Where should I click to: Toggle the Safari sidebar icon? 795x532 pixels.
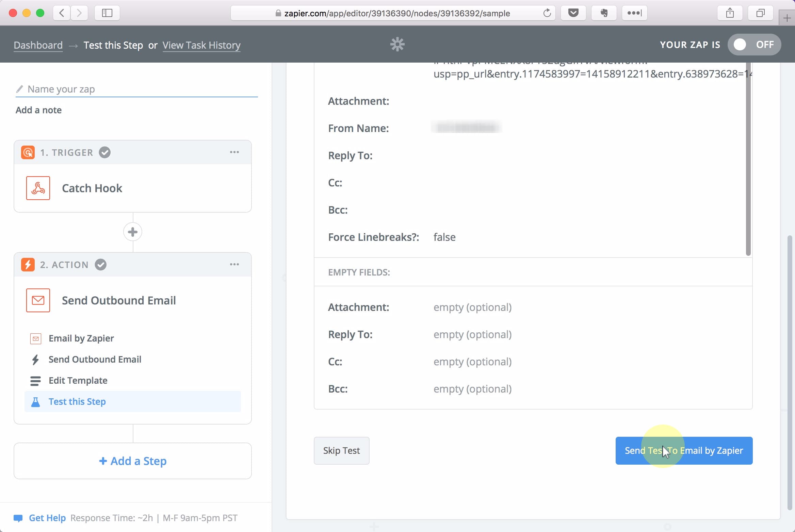click(107, 13)
